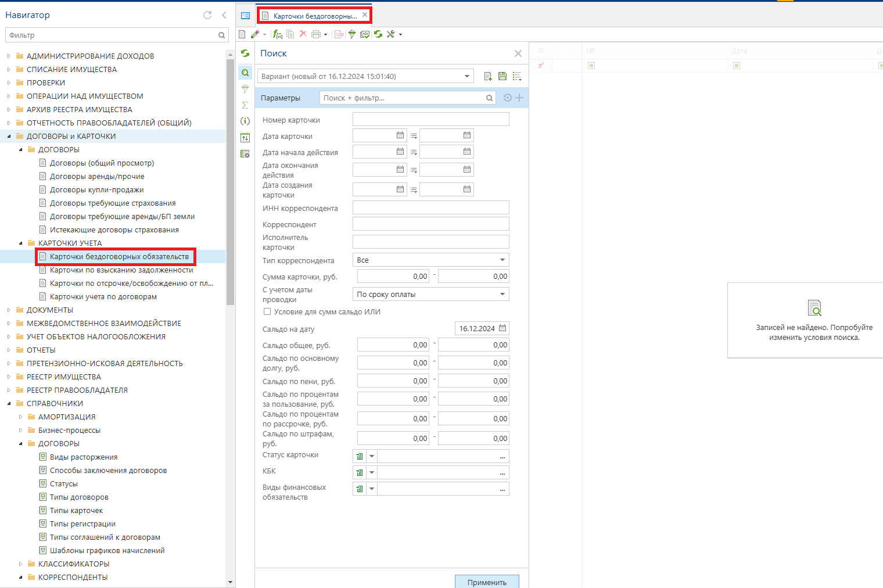This screenshot has height=588, width=883.
Task: Toggle 'Условие для сумм сальдо ИЛИ' checkbox
Action: tap(267, 311)
